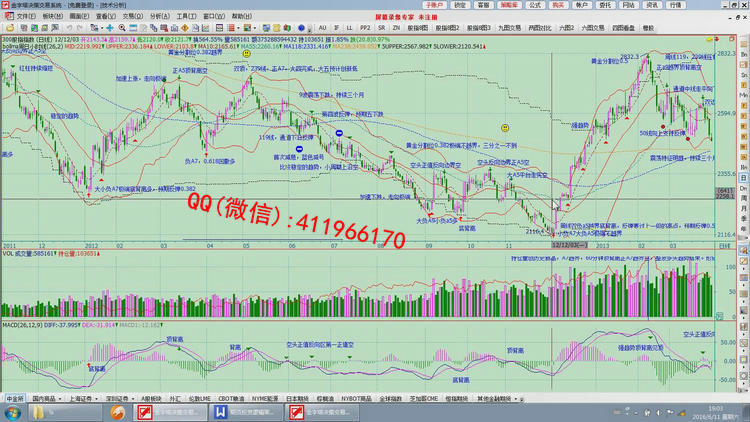
Task: Open the 四图看盘 layout
Action: click(x=624, y=28)
